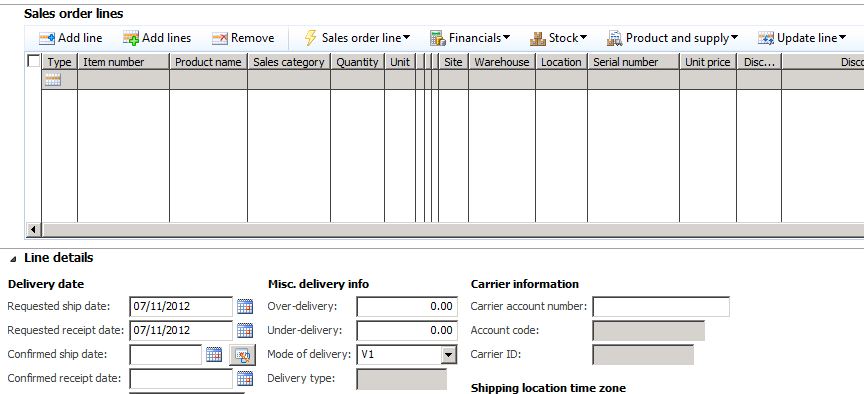Image resolution: width=864 pixels, height=394 pixels.
Task: Open the Mode of delivery dropdown
Action: [450, 355]
